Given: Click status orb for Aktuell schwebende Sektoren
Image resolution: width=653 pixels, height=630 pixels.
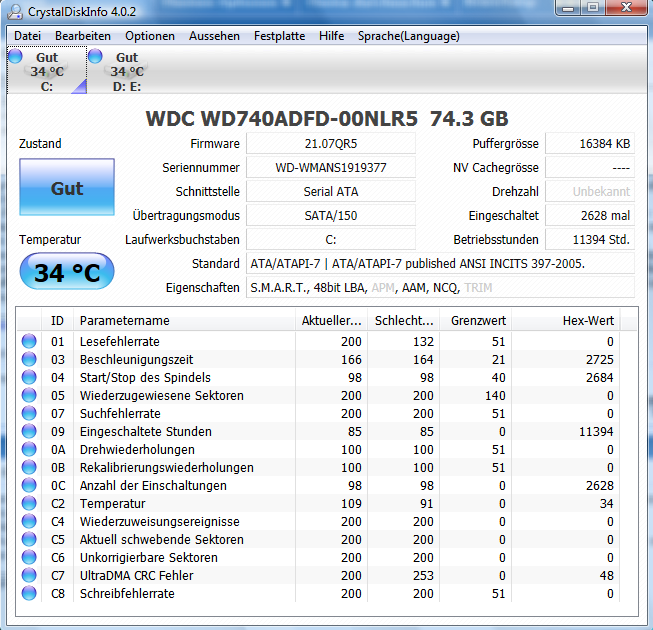Looking at the screenshot, I should coord(29,539).
